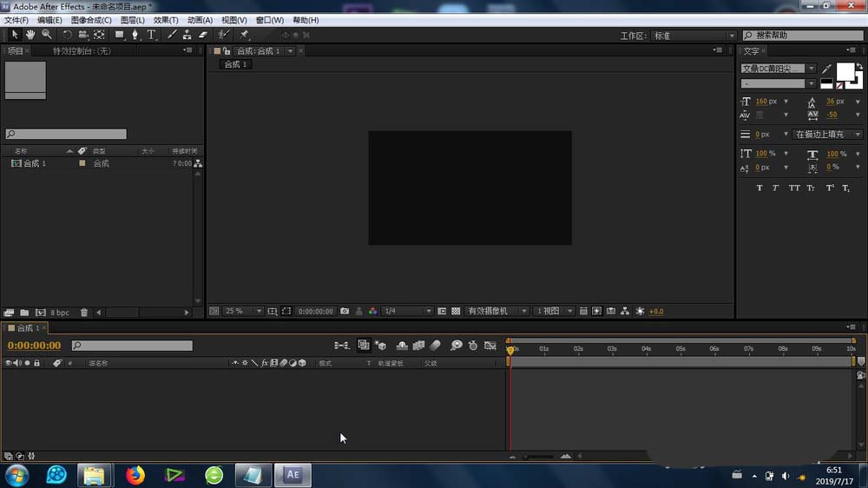Open the 编辑(E) menu
This screenshot has width=868, height=488.
[49, 20]
